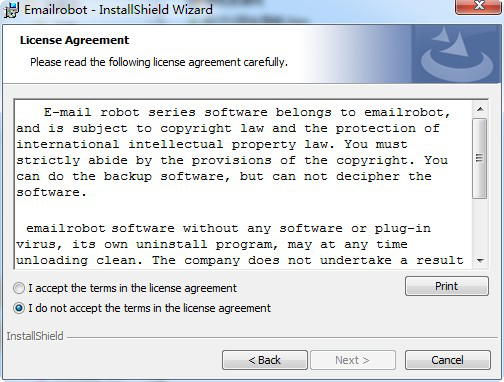Click the license text scroll down arrow
This screenshot has height=382, width=504.
tap(480, 260)
